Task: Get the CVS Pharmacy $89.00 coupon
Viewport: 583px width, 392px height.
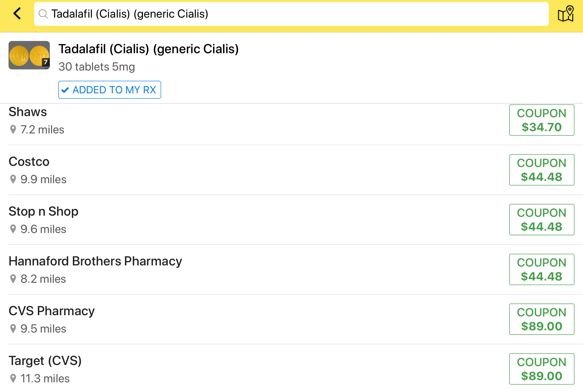Action: 541,319
